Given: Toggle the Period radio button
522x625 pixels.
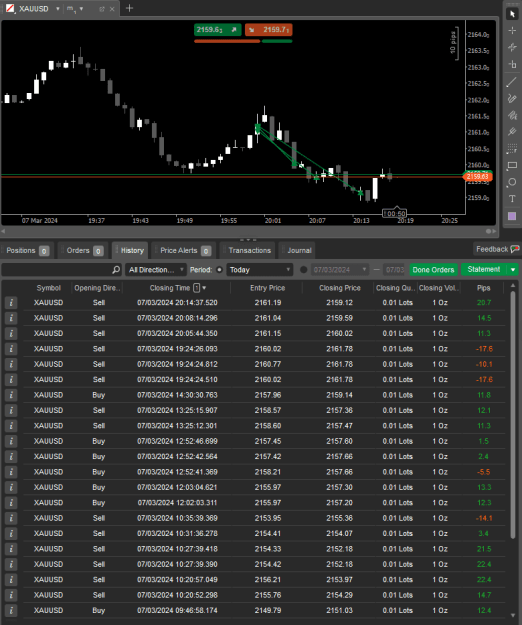Looking at the screenshot, I should pyautogui.click(x=219, y=270).
